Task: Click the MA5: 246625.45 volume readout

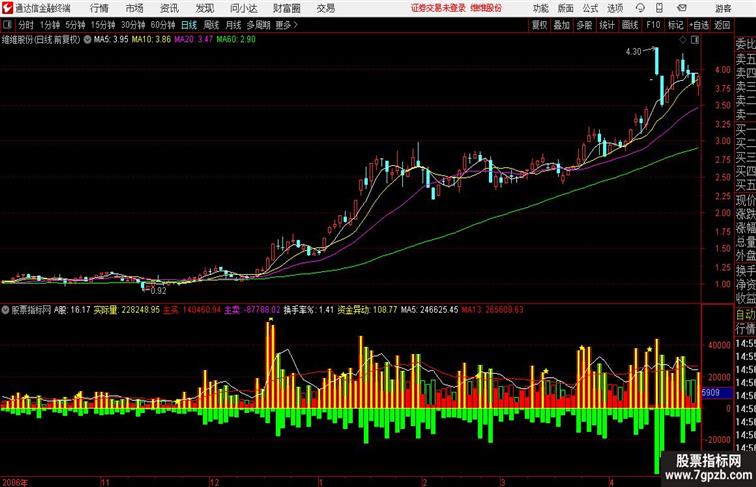Action: coord(430,310)
